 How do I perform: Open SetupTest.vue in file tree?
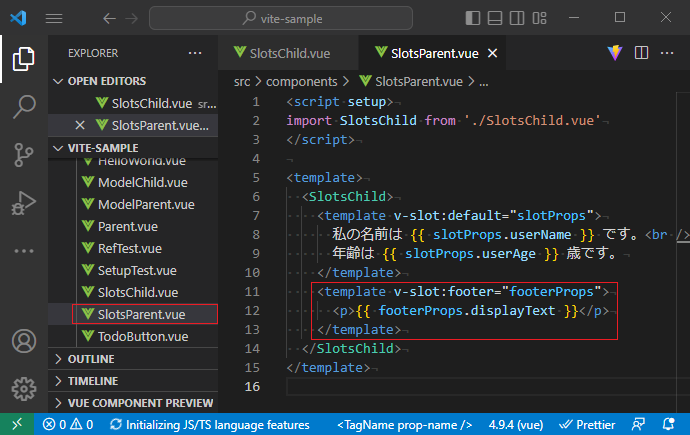(x=133, y=271)
